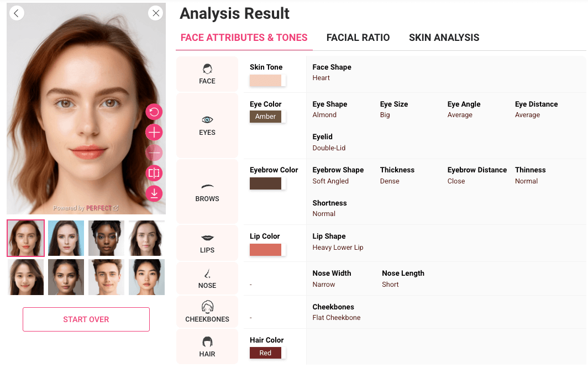Click the Amber eye color swatch
Viewport: 588px width, 368px height.
tap(266, 117)
